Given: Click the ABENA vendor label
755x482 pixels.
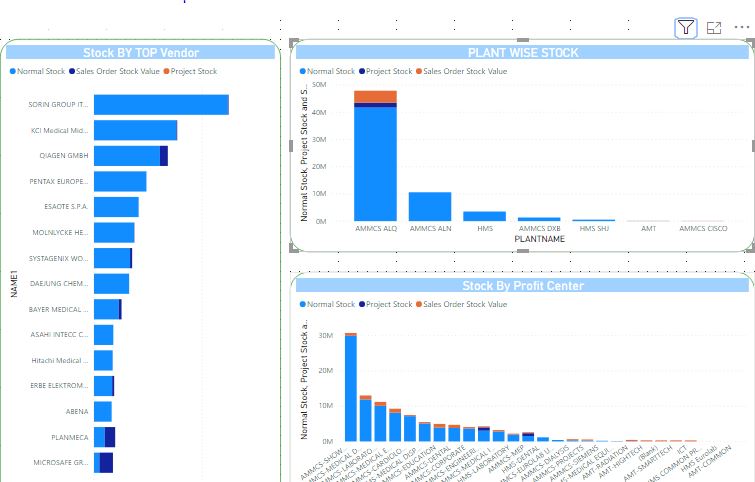Looking at the screenshot, I should [x=77, y=412].
